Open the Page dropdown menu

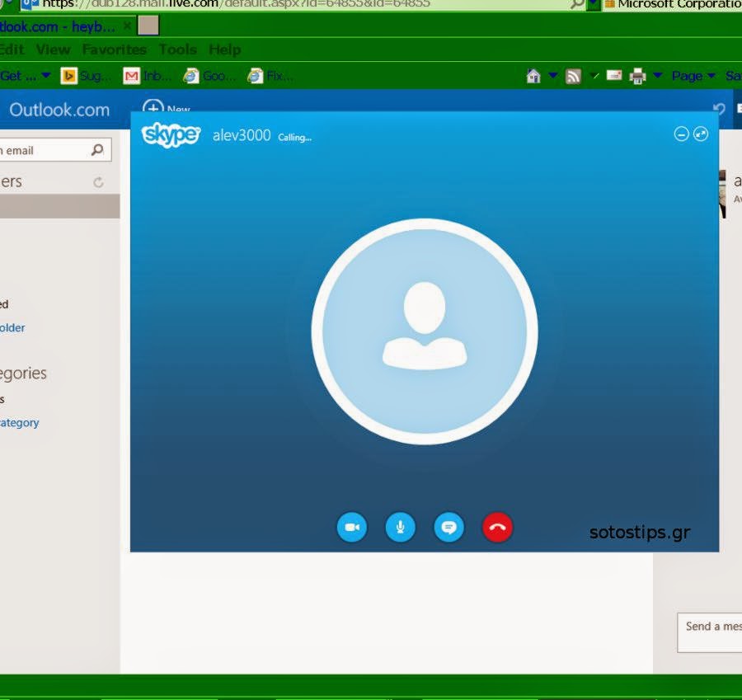tap(693, 76)
